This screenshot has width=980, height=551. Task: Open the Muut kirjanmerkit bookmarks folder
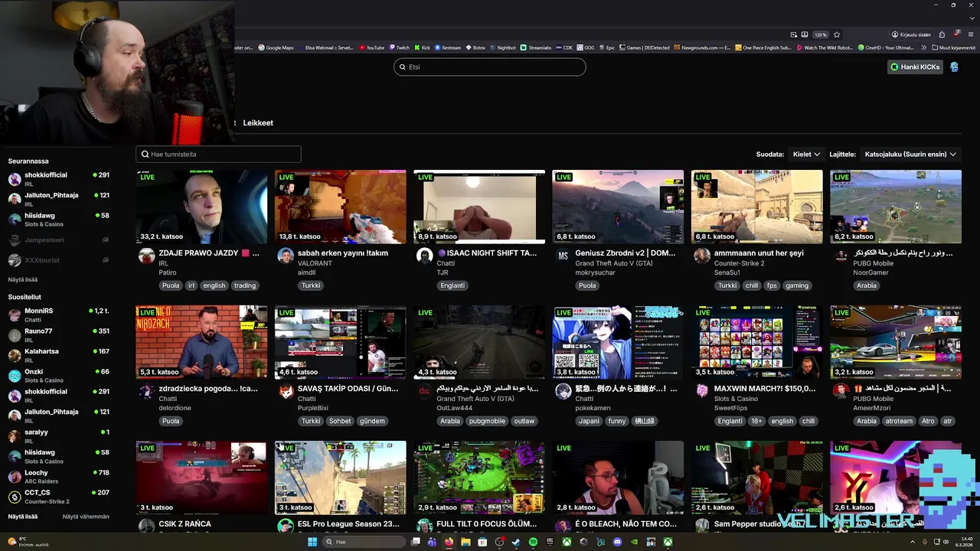(955, 47)
